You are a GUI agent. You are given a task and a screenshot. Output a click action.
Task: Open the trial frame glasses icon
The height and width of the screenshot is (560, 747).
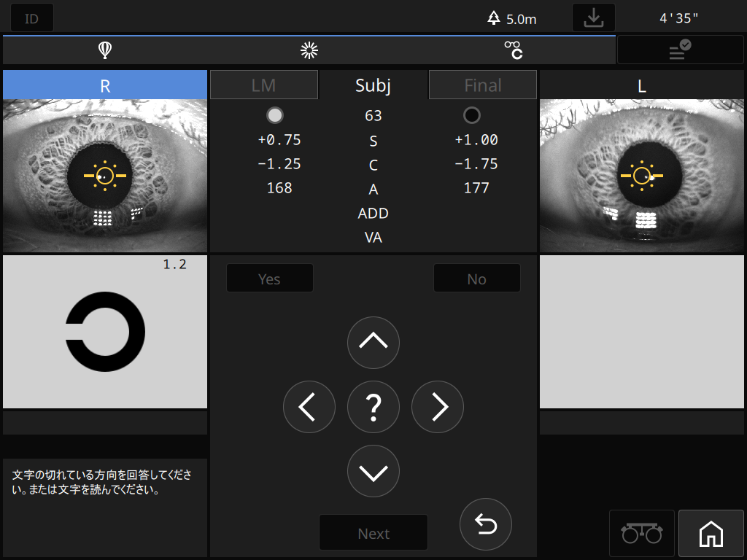click(641, 534)
